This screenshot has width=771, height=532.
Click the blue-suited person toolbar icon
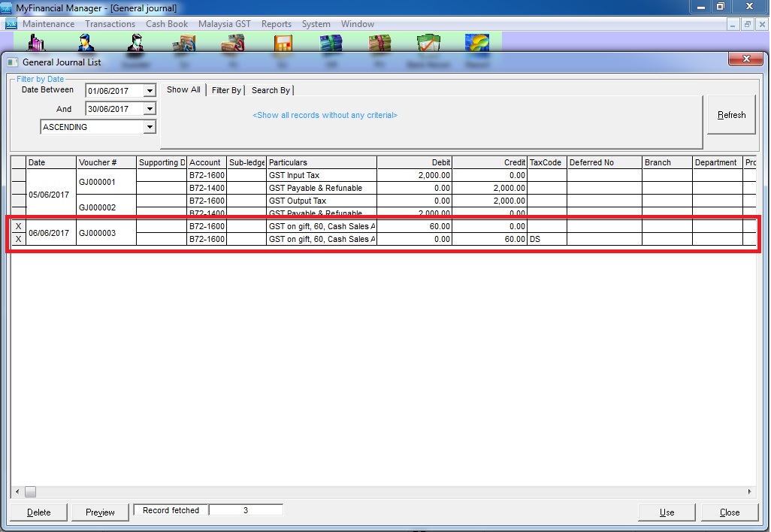[86, 43]
